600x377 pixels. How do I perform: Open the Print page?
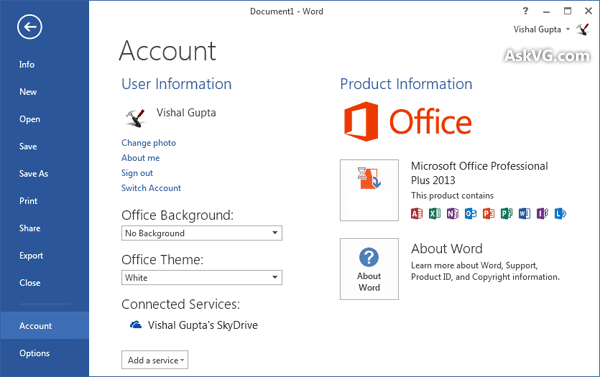[x=28, y=201]
